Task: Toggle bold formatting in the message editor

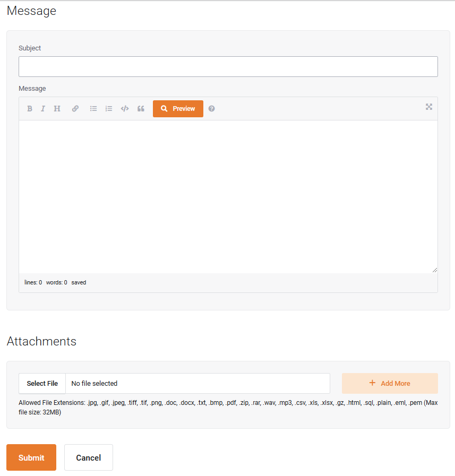Action: click(x=30, y=109)
